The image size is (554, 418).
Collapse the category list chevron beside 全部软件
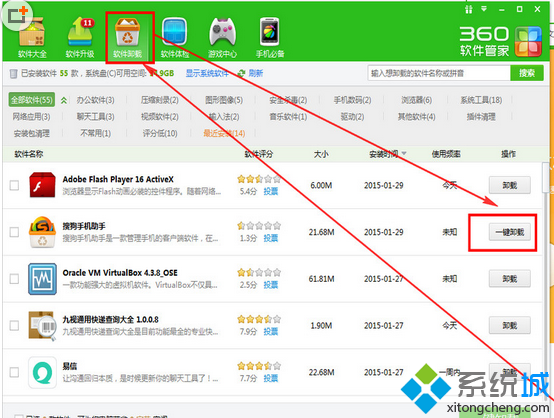[x=64, y=100]
